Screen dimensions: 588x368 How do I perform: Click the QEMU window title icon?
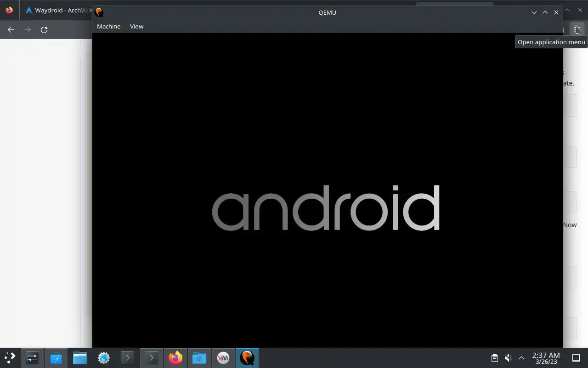coord(99,12)
